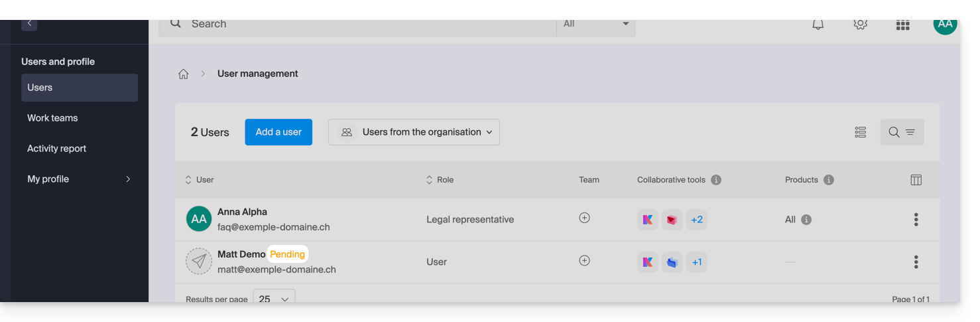This screenshot has height=322, width=980.
Task: Click the Add a user button
Action: (278, 132)
